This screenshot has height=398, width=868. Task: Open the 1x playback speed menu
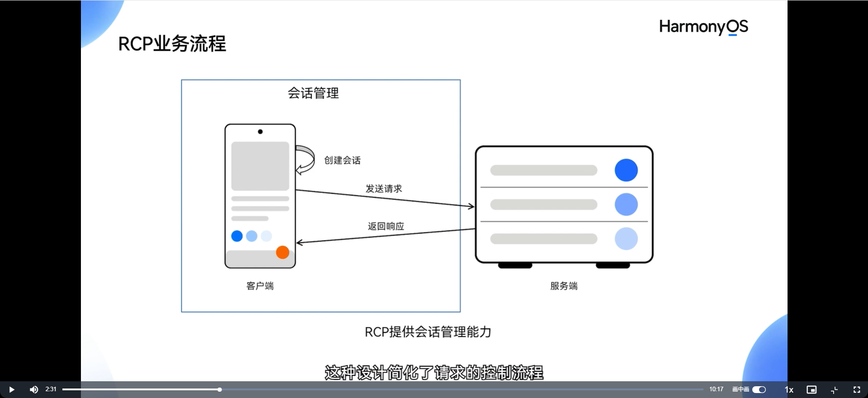pyautogui.click(x=789, y=389)
